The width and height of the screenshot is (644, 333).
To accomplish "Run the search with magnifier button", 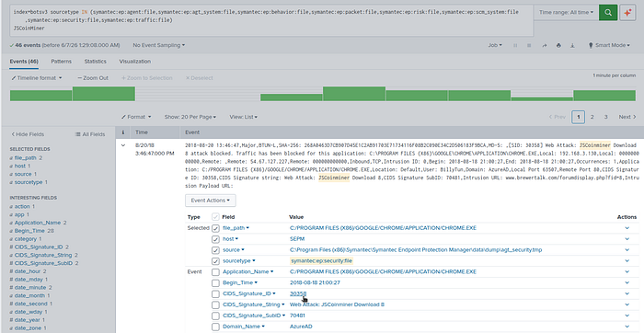I will pos(608,13).
